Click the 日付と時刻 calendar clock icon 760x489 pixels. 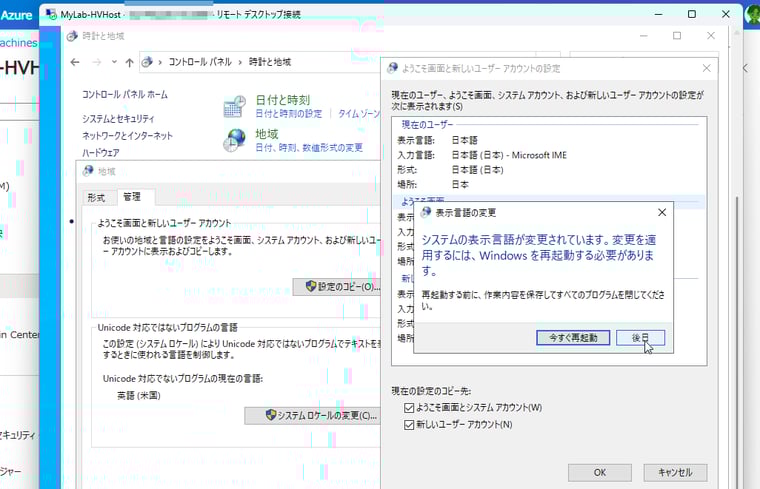[235, 107]
